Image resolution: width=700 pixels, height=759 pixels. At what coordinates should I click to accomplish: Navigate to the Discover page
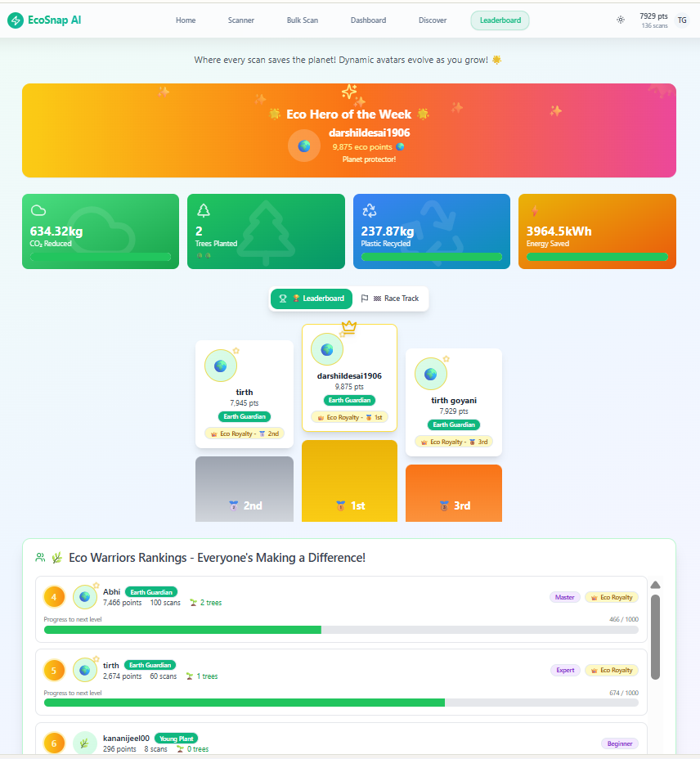coord(433,20)
